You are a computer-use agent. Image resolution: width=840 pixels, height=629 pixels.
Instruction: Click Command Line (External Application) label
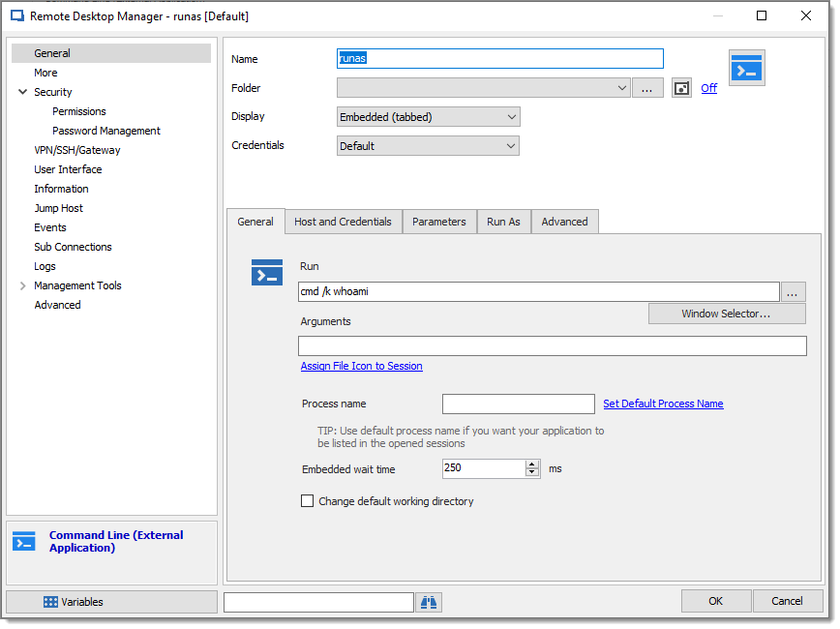click(x=116, y=541)
